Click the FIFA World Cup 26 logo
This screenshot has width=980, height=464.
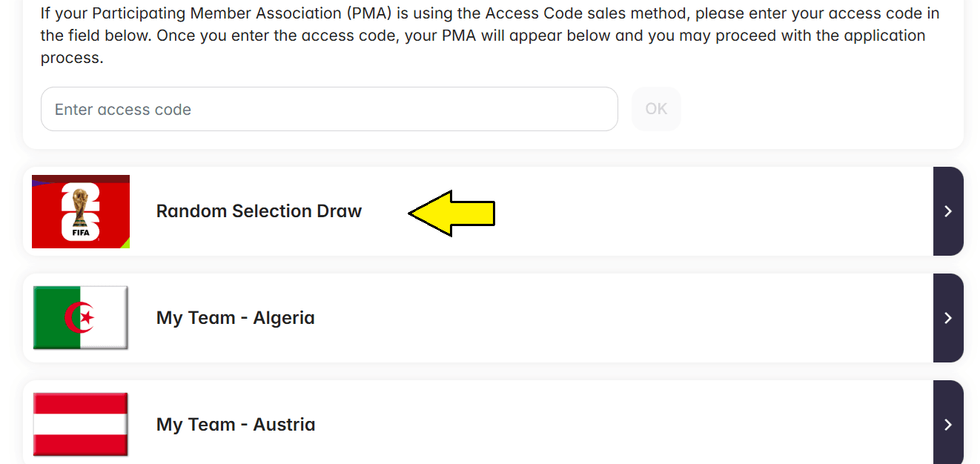pos(81,211)
